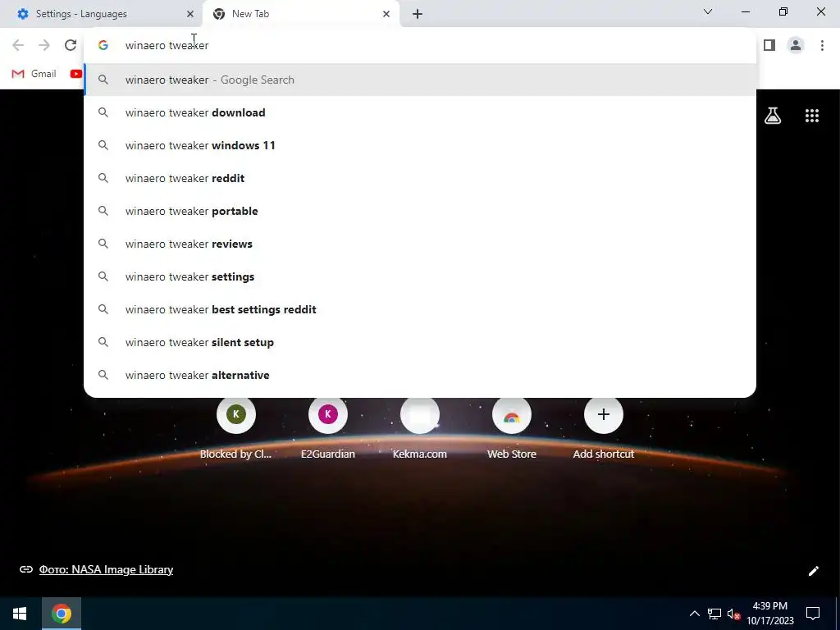Select 'winaero tweaker reddit' suggestion
840x630 pixels.
(x=420, y=178)
